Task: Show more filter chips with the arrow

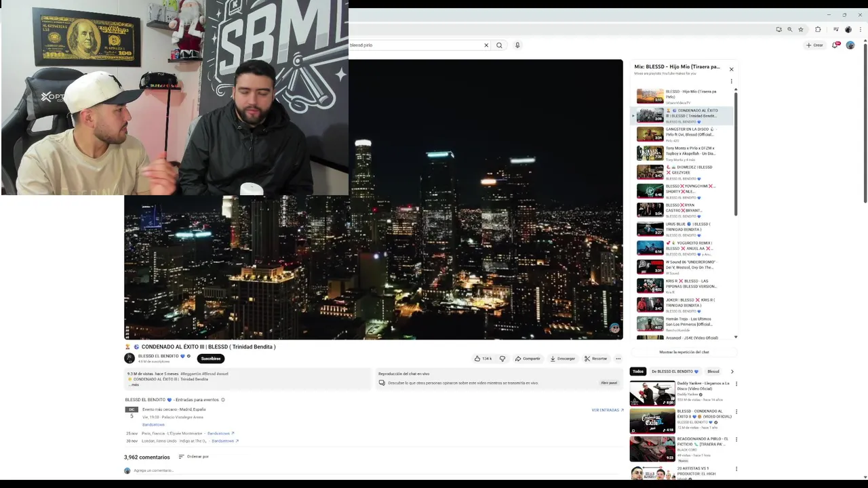Action: click(732, 371)
